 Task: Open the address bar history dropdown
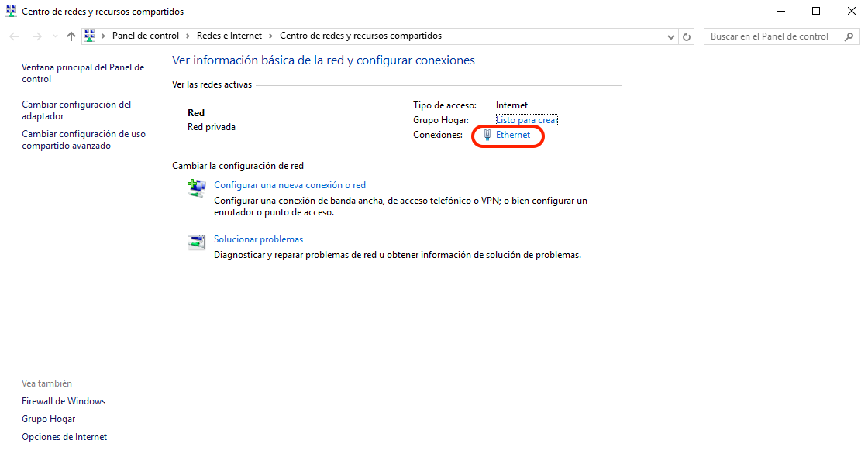[671, 36]
